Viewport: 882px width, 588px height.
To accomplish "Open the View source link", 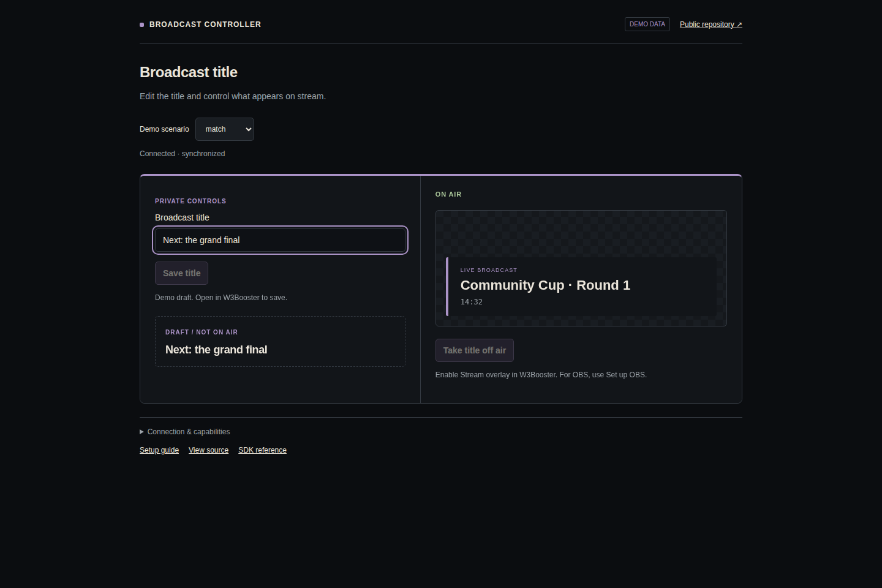I will click(208, 450).
